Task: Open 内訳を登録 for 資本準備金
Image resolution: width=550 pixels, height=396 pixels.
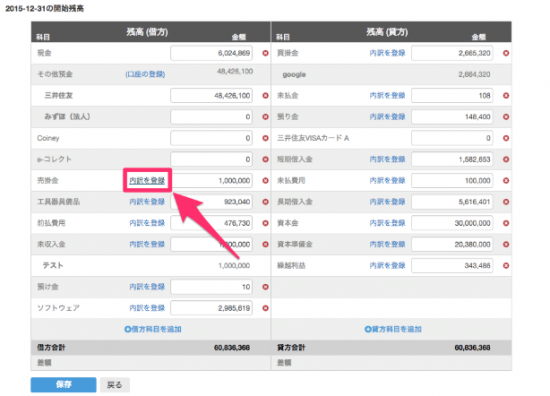Action: 388,244
